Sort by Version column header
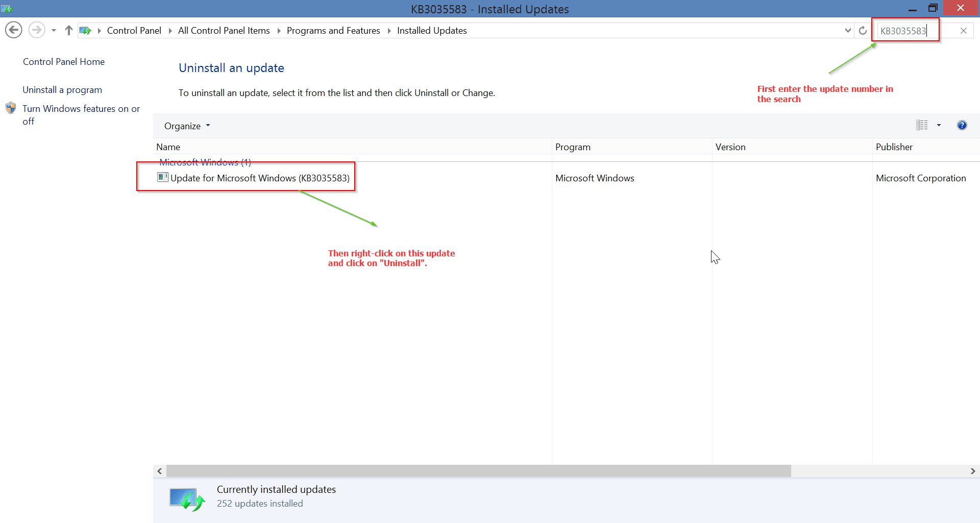The image size is (980, 523). 792,147
